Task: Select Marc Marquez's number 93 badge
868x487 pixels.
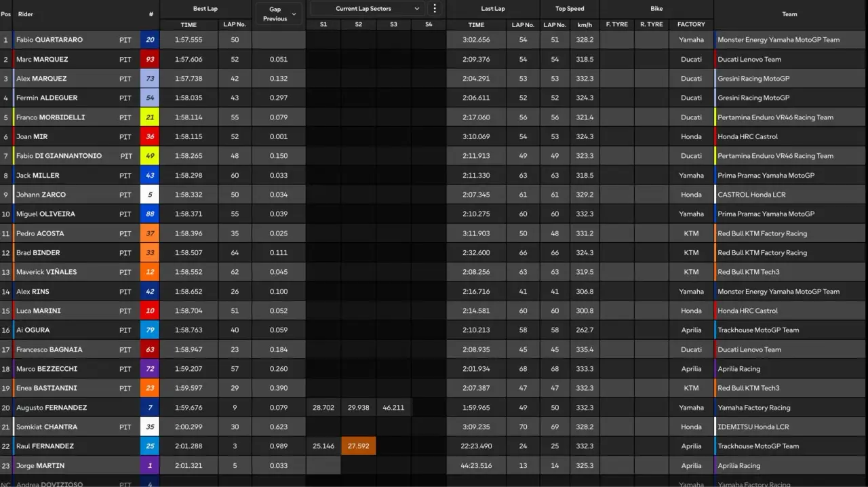Action: (150, 59)
